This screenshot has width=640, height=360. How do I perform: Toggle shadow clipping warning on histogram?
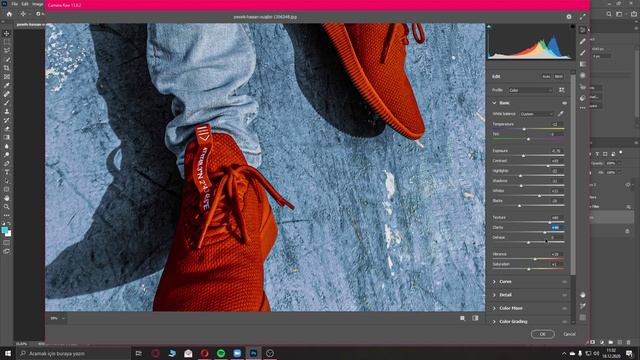(489, 27)
